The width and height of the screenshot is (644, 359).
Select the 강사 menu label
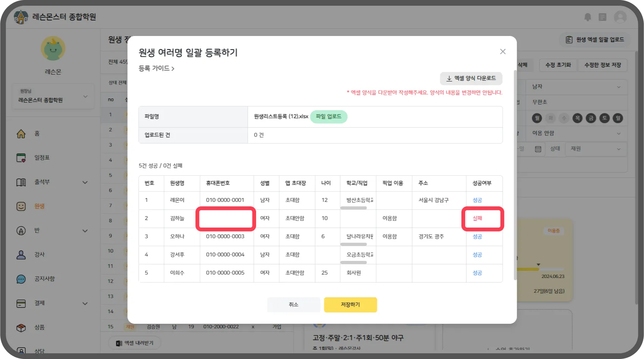coord(39,254)
